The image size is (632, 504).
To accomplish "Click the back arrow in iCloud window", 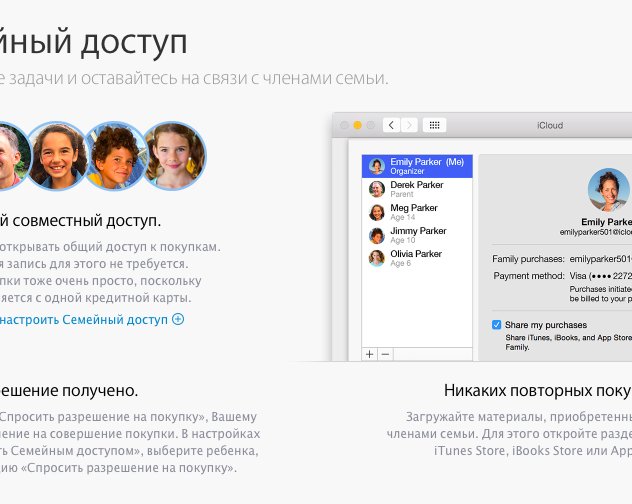I will [x=391, y=125].
